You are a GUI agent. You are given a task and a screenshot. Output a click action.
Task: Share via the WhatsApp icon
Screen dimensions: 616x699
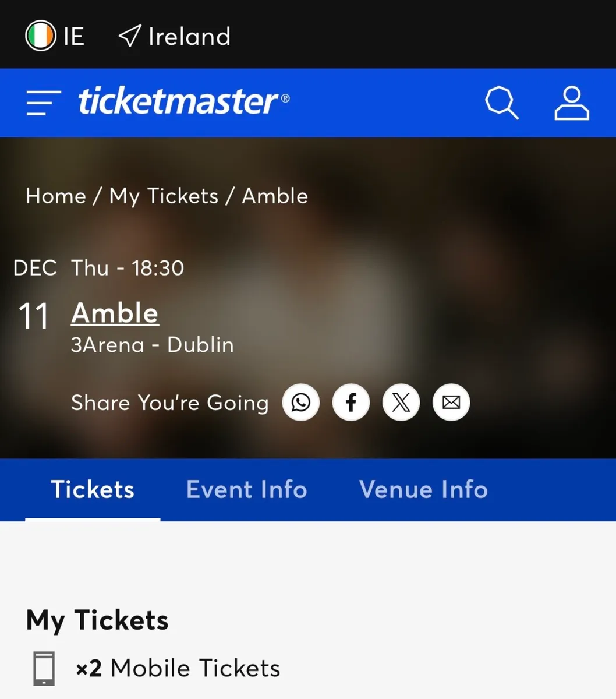coord(300,402)
